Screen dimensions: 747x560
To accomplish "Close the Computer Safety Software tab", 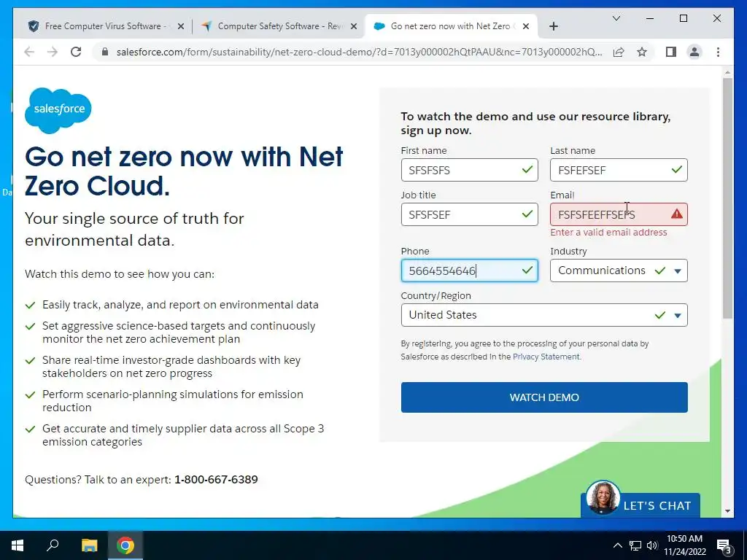I will (x=354, y=26).
